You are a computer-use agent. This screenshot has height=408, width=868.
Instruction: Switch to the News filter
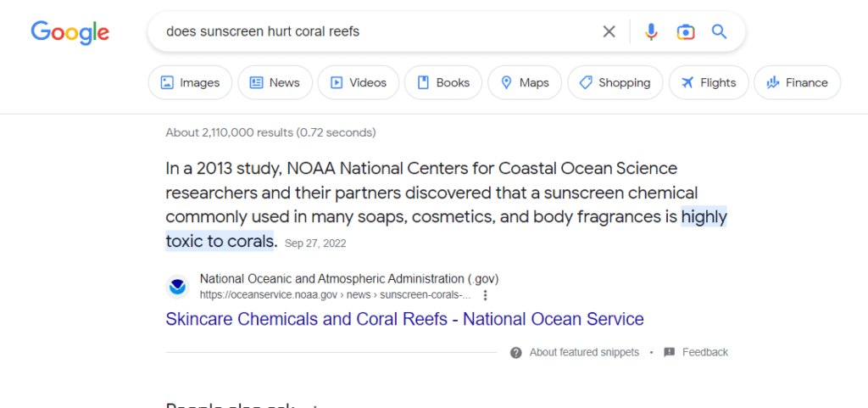click(275, 82)
